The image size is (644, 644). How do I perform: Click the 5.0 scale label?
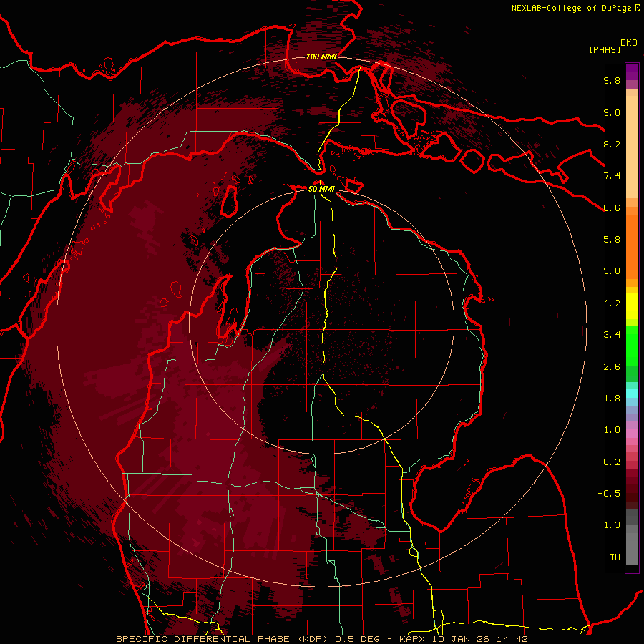(612, 271)
